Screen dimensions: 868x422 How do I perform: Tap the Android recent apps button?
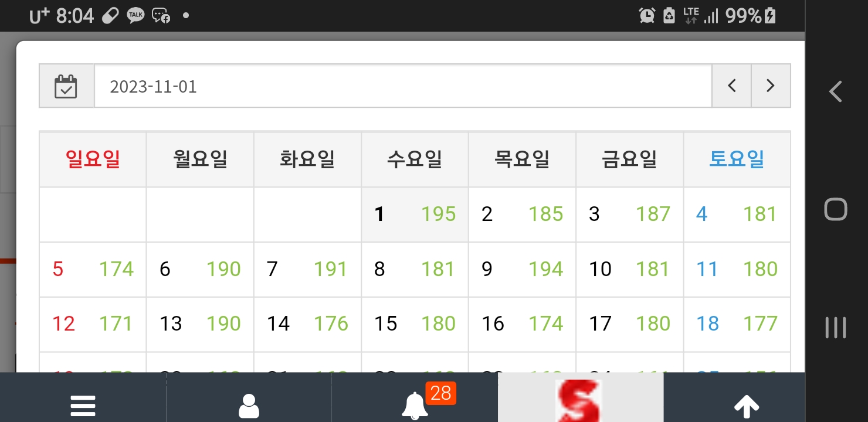click(x=836, y=328)
